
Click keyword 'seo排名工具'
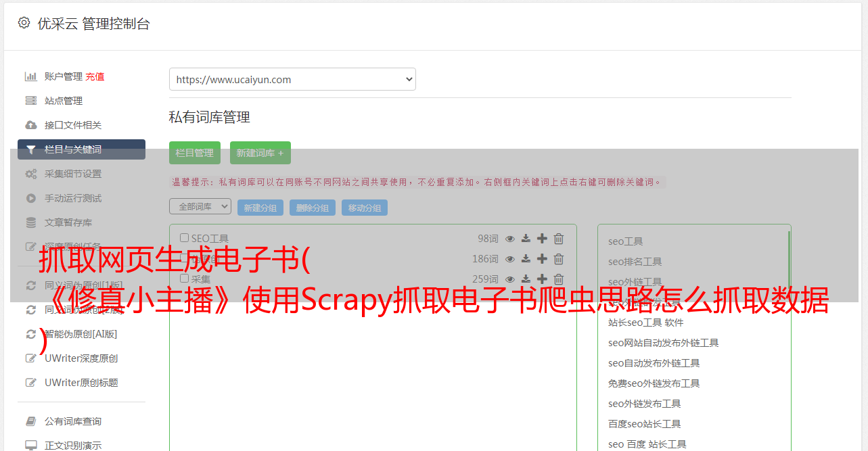(635, 262)
